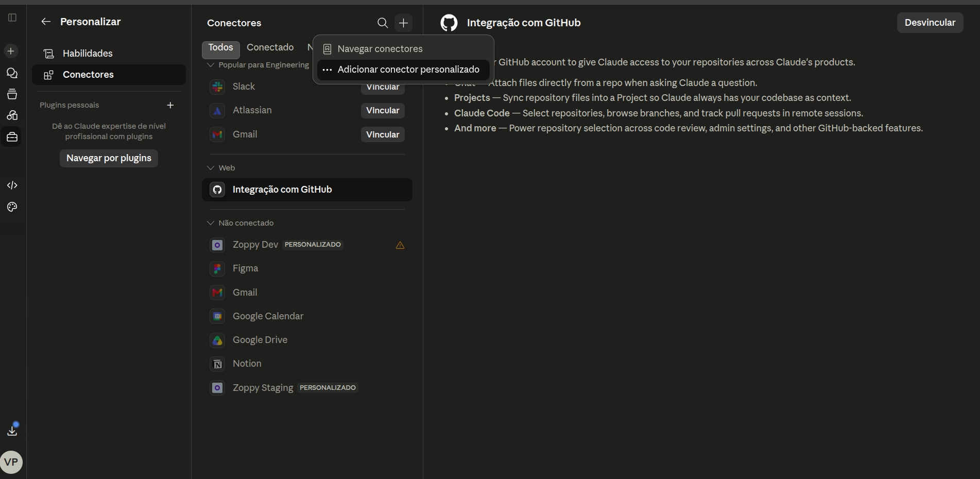Select the Google Calendar connector name
Image resolution: width=980 pixels, height=479 pixels.
268,316
